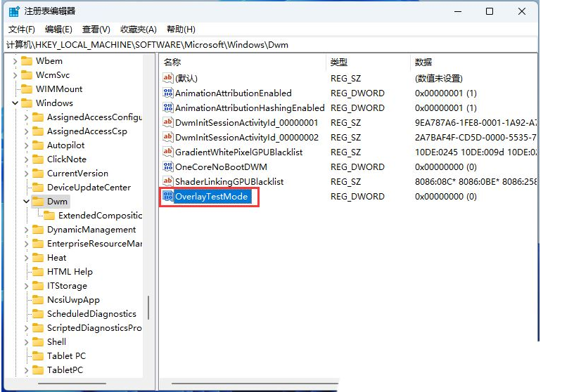Click the tree pane vertical scrollbar thumb
Image resolution: width=562 pixels, height=392 pixels.
coord(148,307)
